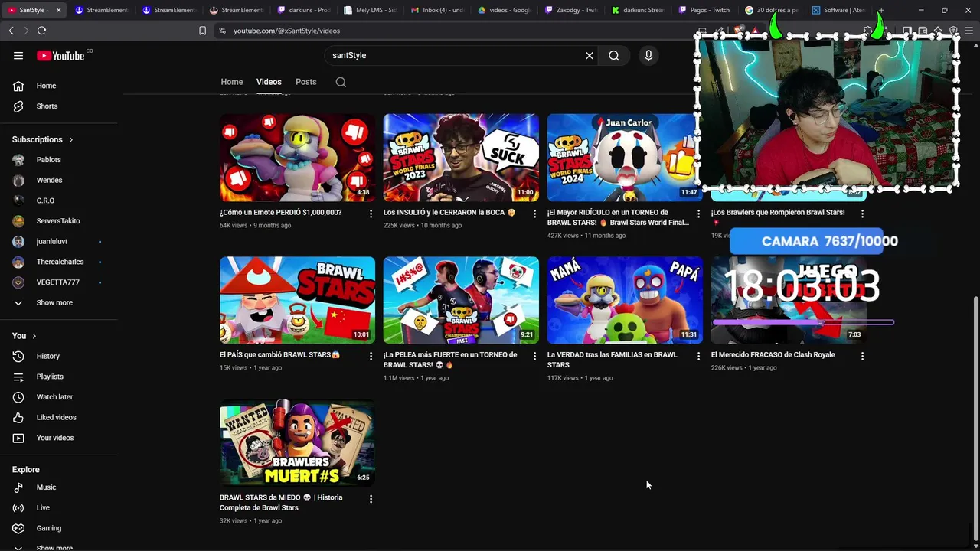The image size is (980, 551).
Task: Click the 'La PELEA más FUERTE' thumbnail
Action: (x=461, y=300)
